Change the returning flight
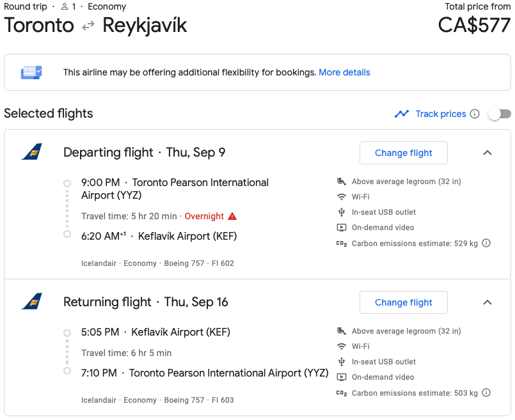 click(403, 302)
